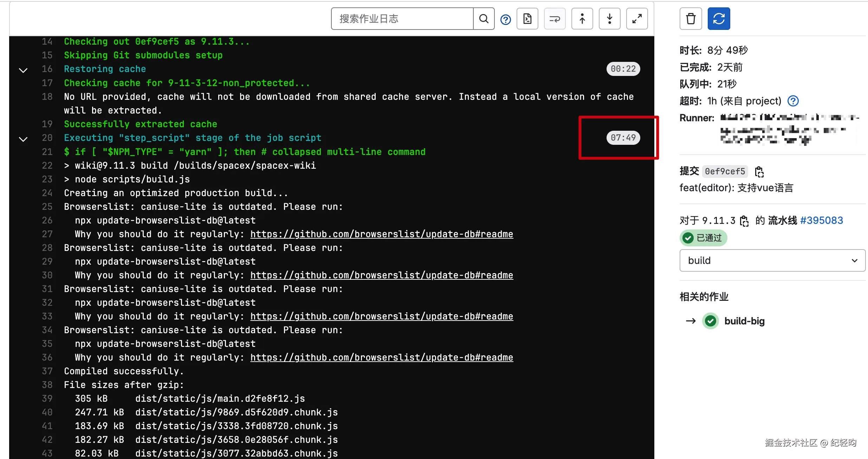Enter fullscreen log view
This screenshot has width=868, height=459.
point(637,19)
